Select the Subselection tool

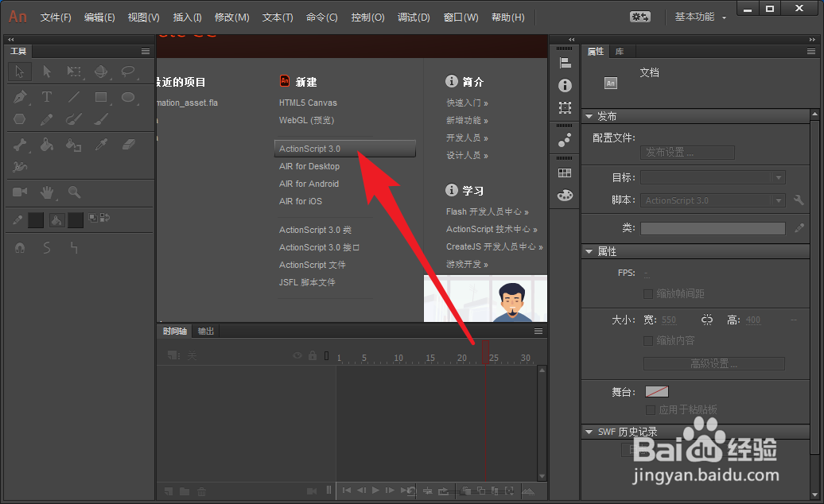[47, 72]
